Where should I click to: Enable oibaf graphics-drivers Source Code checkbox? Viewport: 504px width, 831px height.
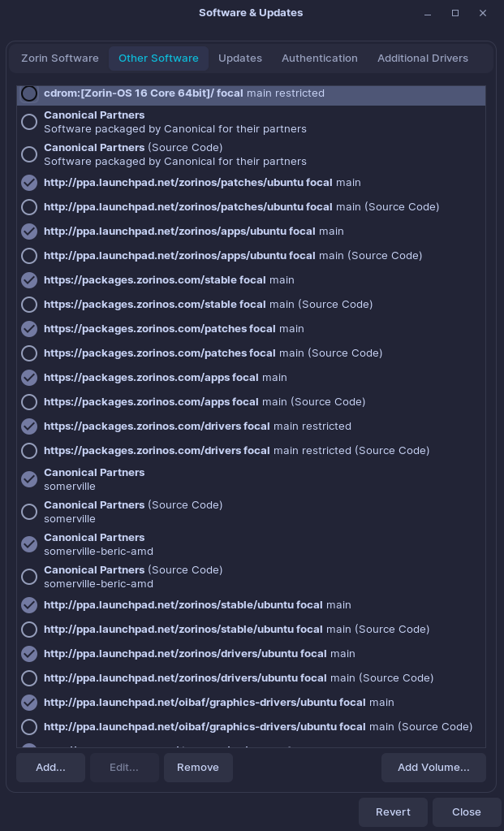(29, 727)
